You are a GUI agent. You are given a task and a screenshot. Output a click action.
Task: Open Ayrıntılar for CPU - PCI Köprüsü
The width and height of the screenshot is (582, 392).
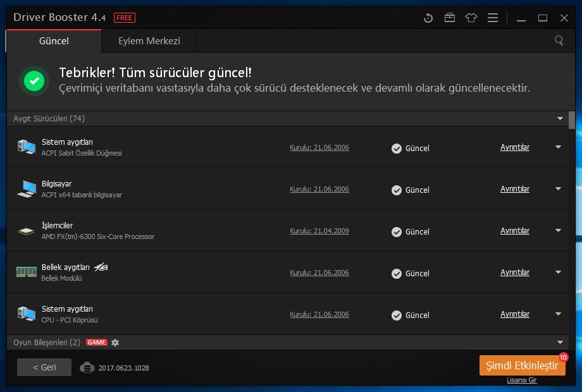[514, 314]
